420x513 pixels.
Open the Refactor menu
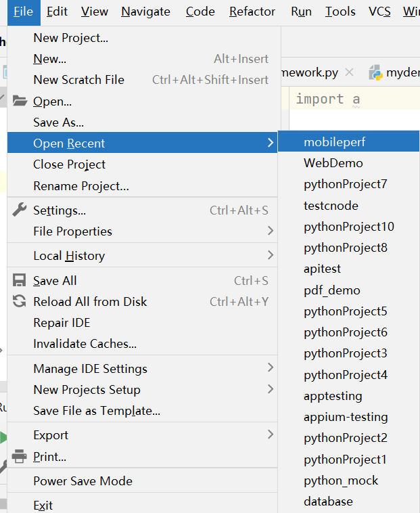[x=252, y=12]
